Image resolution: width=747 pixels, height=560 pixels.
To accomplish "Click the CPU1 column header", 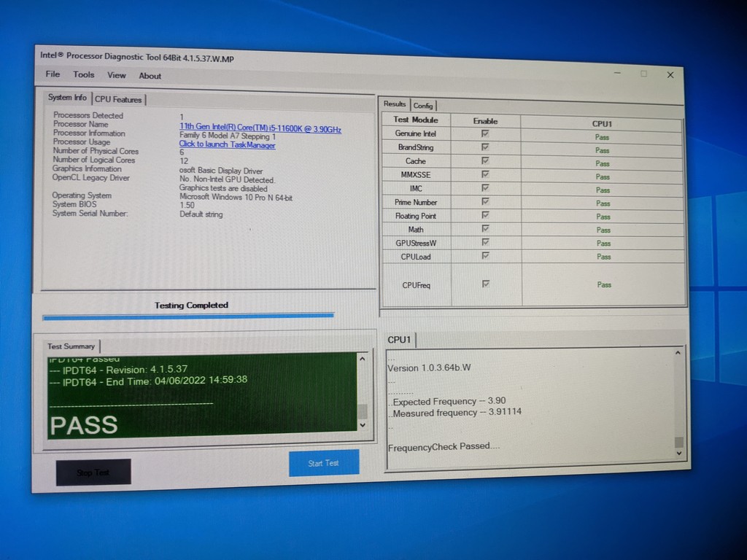I will 602,124.
